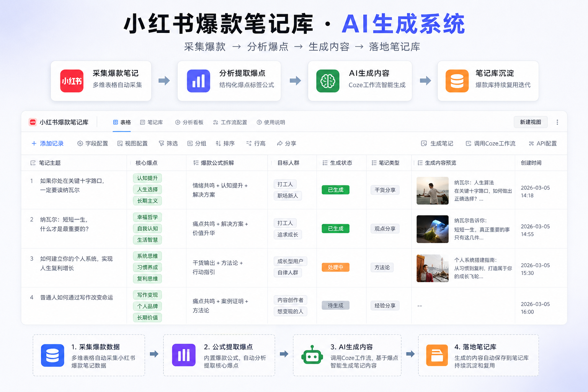The image size is (588, 392).
Task: Click the 方法论 note type tag
Action: pos(382,267)
